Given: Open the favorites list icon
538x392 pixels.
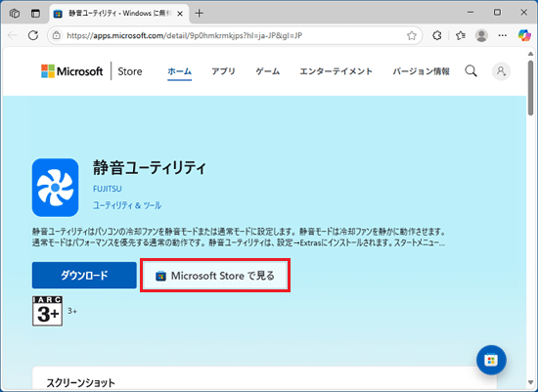Looking at the screenshot, I should tap(461, 35).
